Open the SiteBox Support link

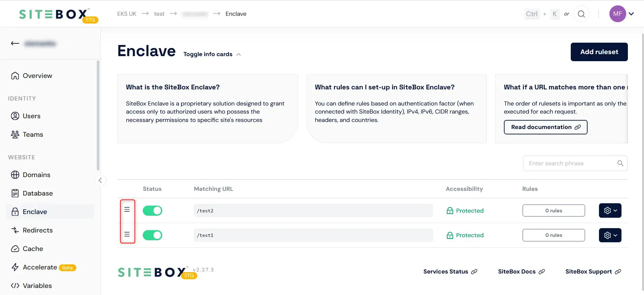(x=593, y=271)
